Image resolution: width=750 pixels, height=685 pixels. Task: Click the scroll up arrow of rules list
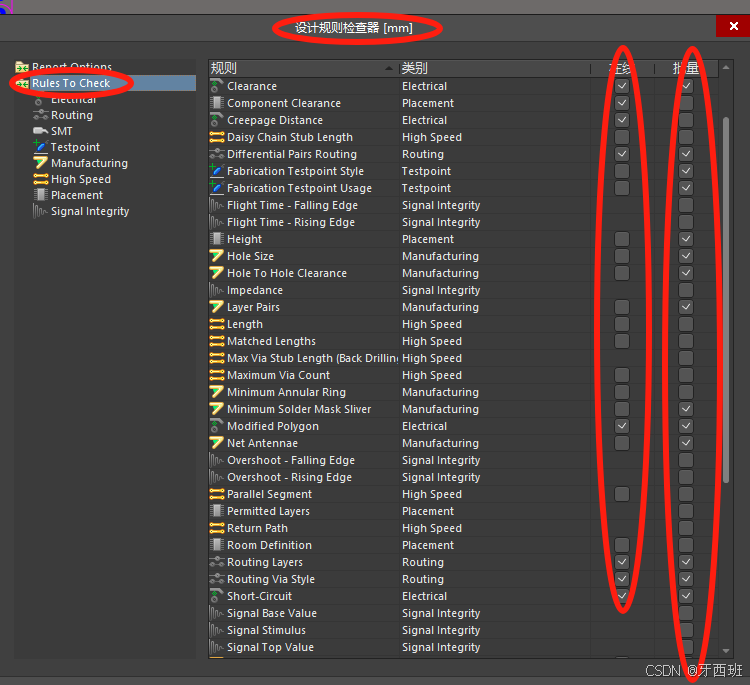tap(726, 67)
